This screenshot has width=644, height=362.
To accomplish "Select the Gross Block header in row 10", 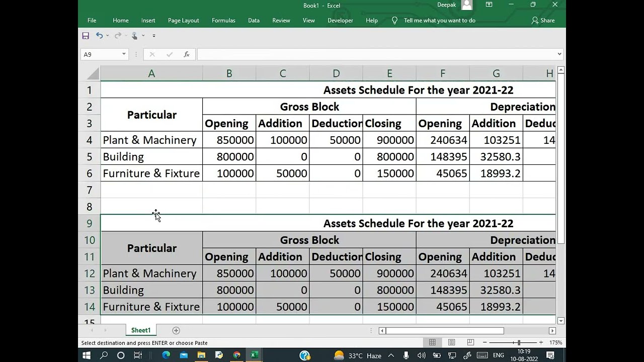I will click(x=309, y=240).
